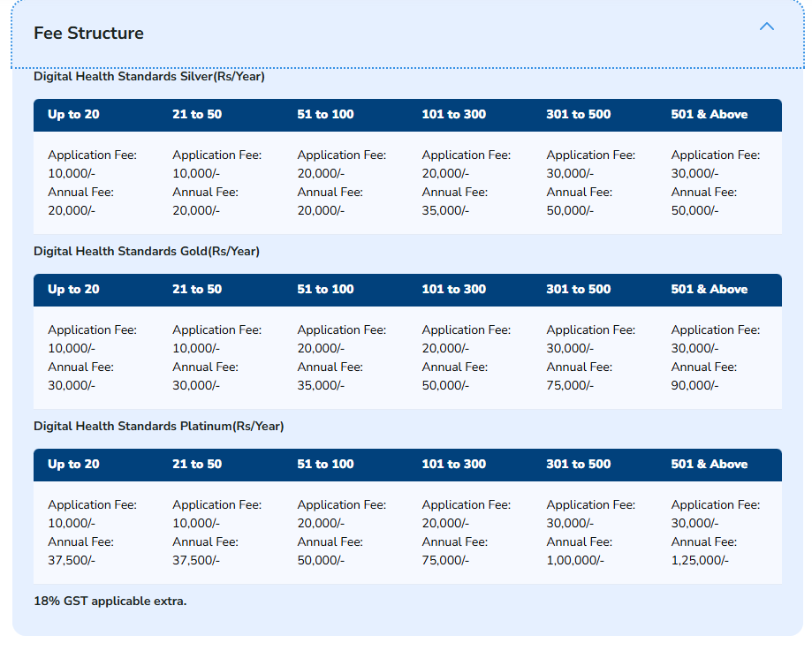Select Platinum's 37,500/- fee under Up to 20
812x651 pixels.
(x=72, y=560)
